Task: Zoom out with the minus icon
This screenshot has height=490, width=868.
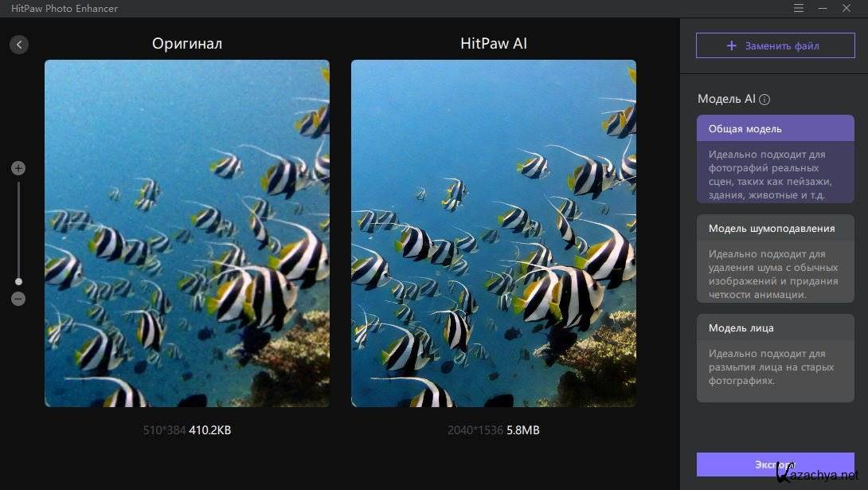Action: pos(18,299)
